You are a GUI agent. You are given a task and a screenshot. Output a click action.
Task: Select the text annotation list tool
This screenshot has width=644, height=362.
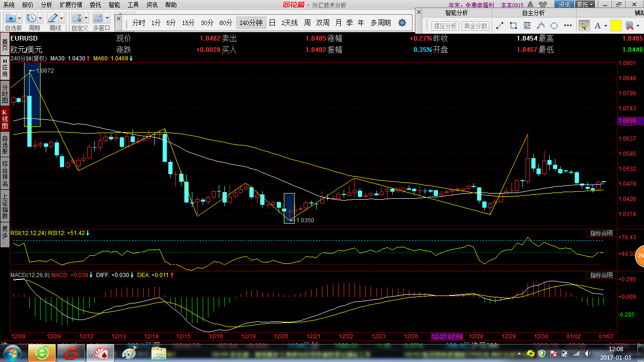click(x=528, y=25)
